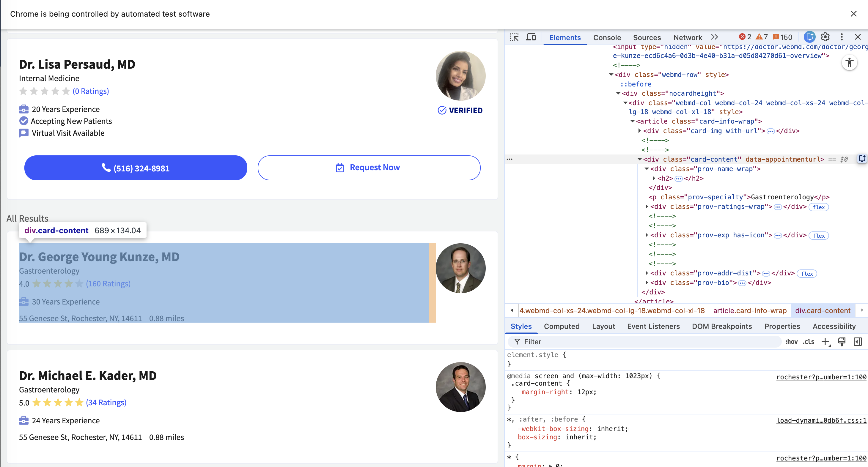The width and height of the screenshot is (868, 467).
Task: Open the 34 Ratings link
Action: tap(106, 402)
